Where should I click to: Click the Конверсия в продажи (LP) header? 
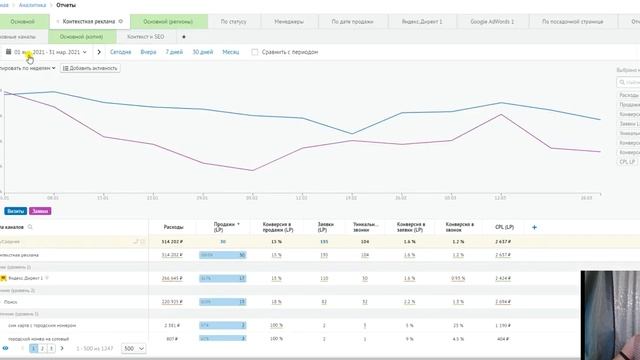click(x=278, y=227)
